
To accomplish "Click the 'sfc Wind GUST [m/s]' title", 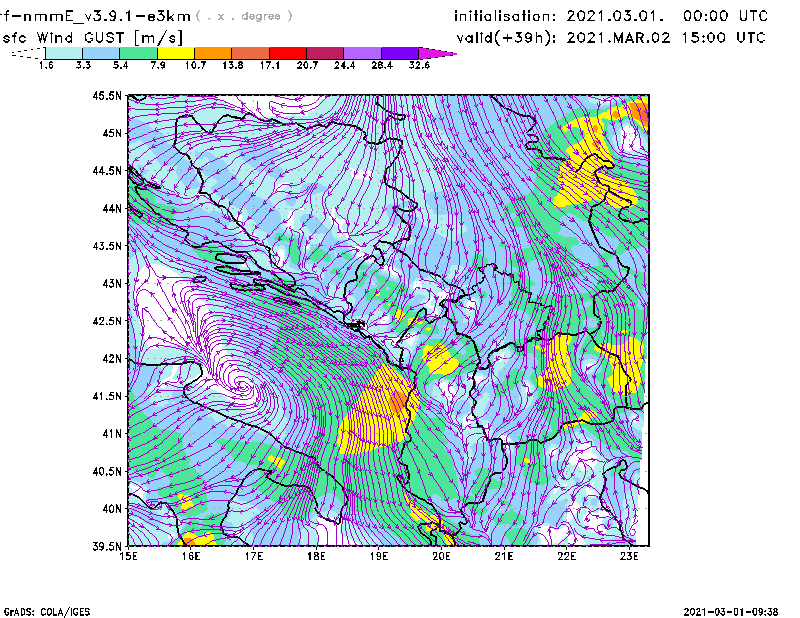I will (93, 38).
